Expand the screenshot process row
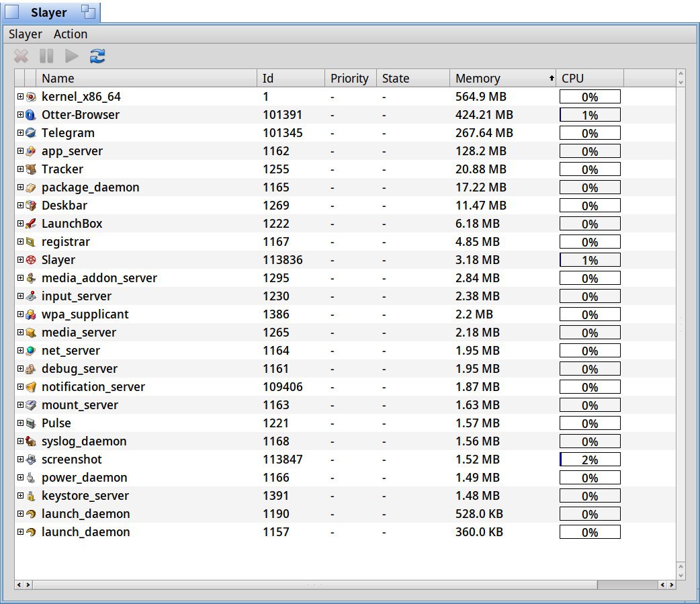The width and height of the screenshot is (700, 604). 20,460
